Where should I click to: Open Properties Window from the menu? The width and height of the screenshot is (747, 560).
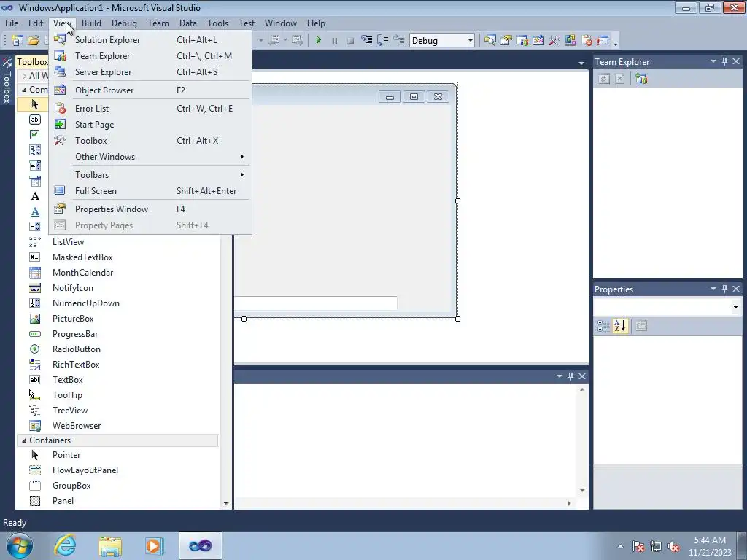click(150, 209)
